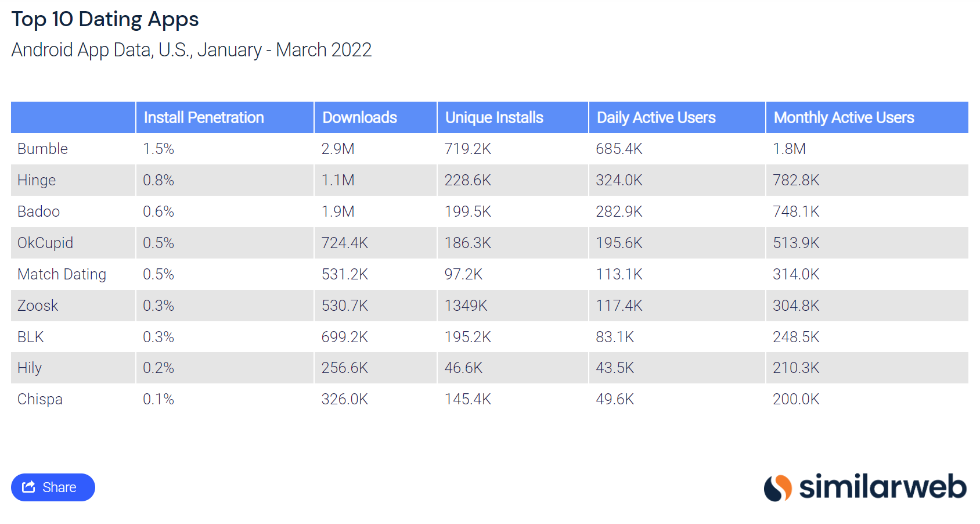Click Chispa's 145.4K unique installs

click(468, 399)
